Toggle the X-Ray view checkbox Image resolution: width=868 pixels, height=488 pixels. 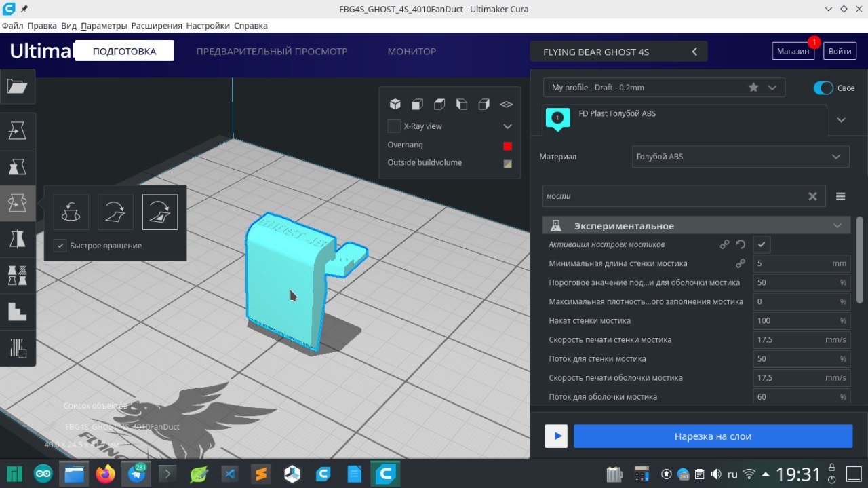pyautogui.click(x=394, y=126)
